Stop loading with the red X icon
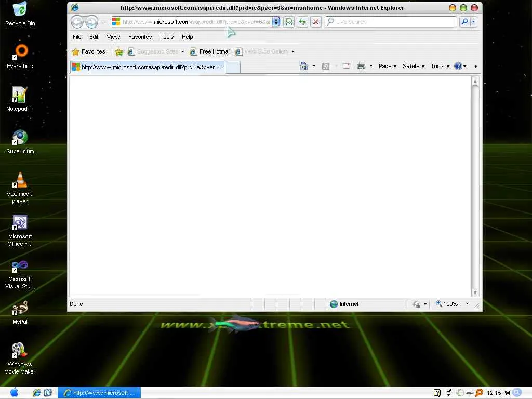Viewport: 532px width, 399px height. coord(316,22)
